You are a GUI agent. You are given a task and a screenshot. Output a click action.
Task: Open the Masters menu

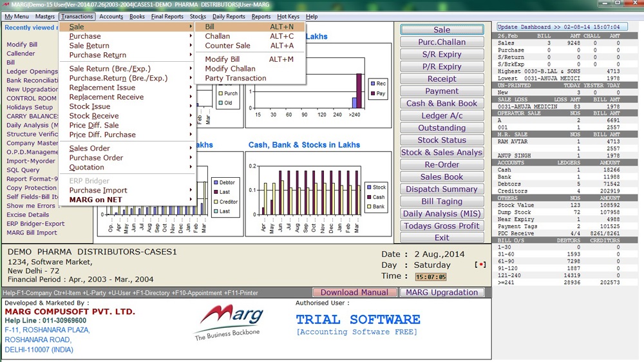pyautogui.click(x=45, y=17)
